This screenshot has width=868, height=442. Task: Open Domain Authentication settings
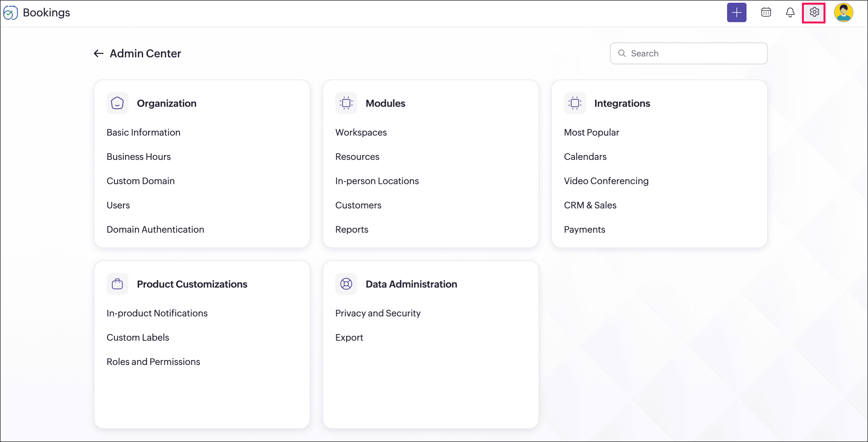point(155,229)
